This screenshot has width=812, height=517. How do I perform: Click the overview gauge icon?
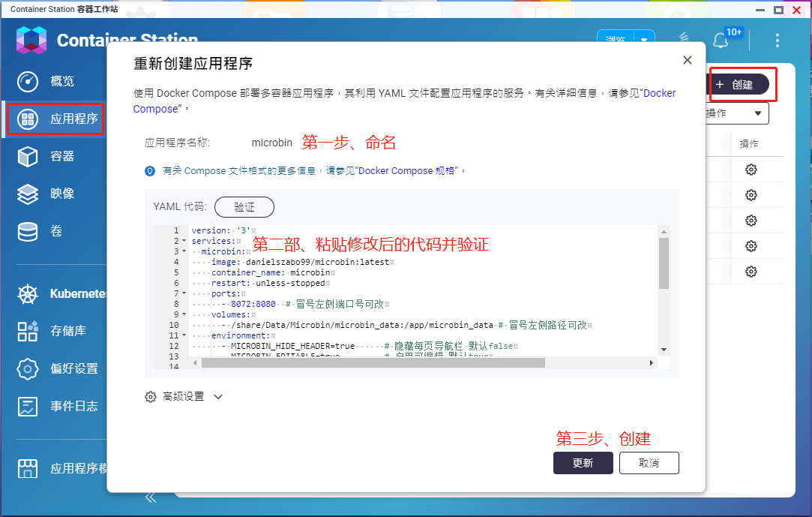pyautogui.click(x=28, y=81)
